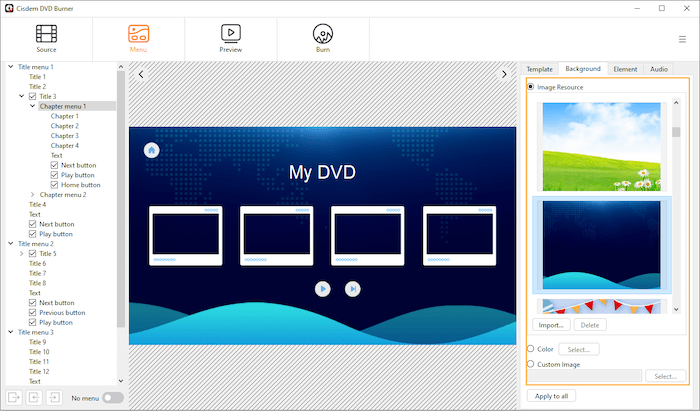Click the Play button on DVD menu canvas
Image resolution: width=700 pixels, height=411 pixels.
coord(323,289)
